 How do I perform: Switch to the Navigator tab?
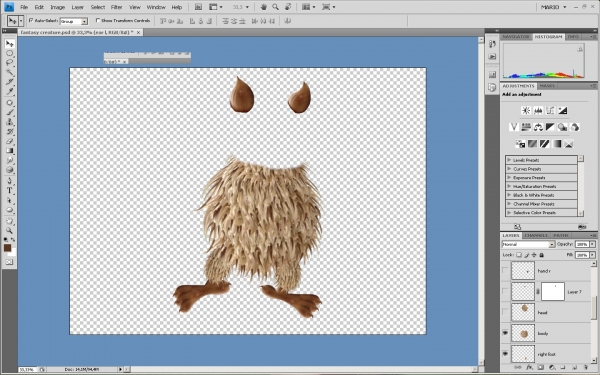coord(515,37)
